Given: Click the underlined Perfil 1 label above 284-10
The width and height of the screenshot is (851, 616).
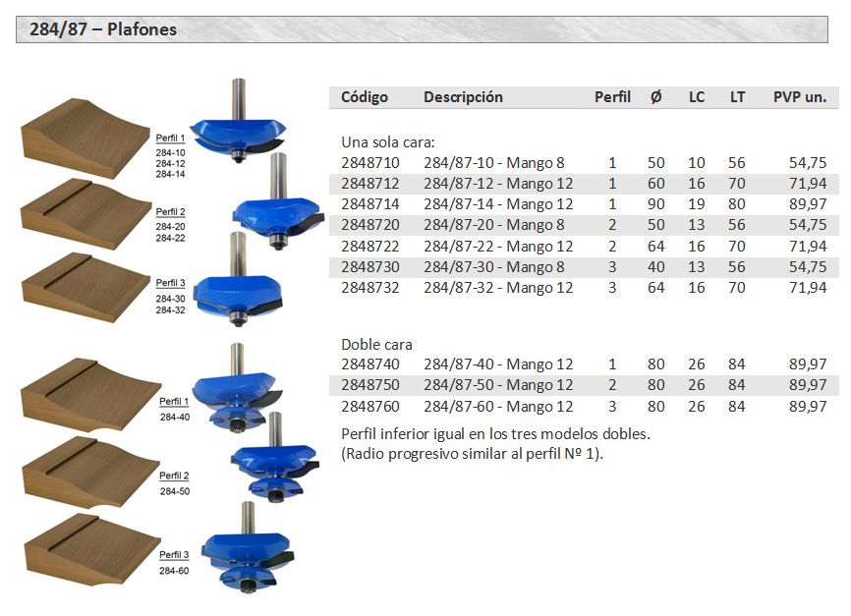Looking at the screenshot, I should point(170,139).
